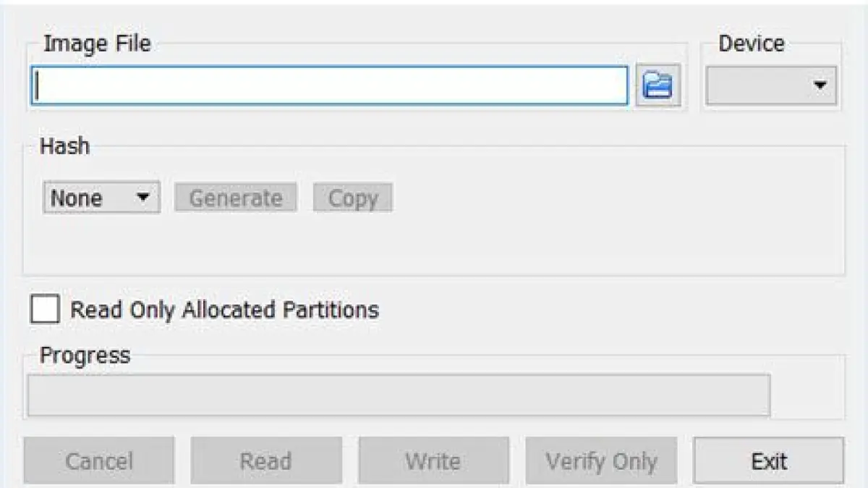Image resolution: width=868 pixels, height=488 pixels.
Task: Focus the Image File path field
Action: click(x=330, y=86)
